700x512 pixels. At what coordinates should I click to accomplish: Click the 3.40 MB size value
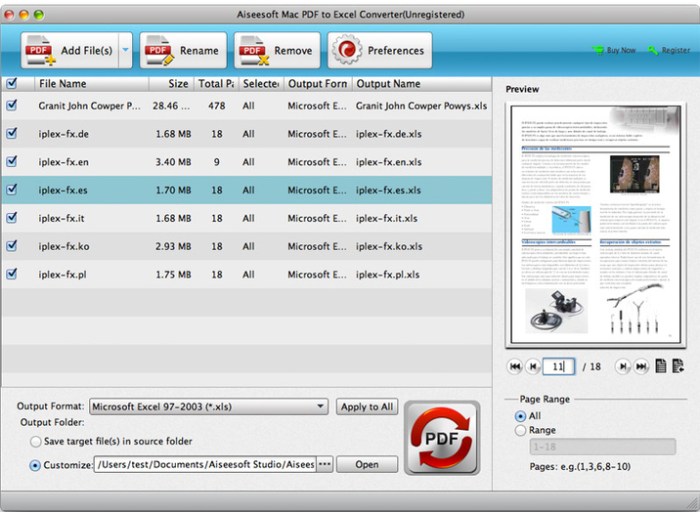tap(173, 162)
